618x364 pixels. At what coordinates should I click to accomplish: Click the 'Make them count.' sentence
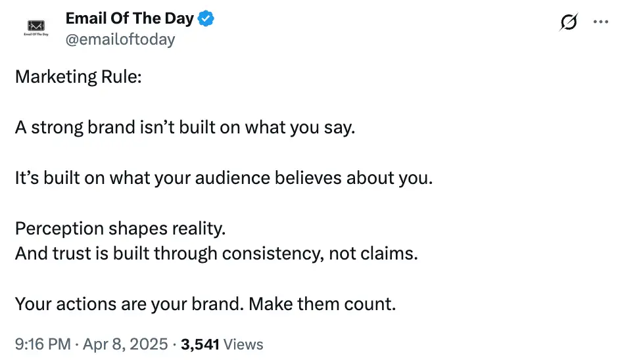[x=322, y=304]
